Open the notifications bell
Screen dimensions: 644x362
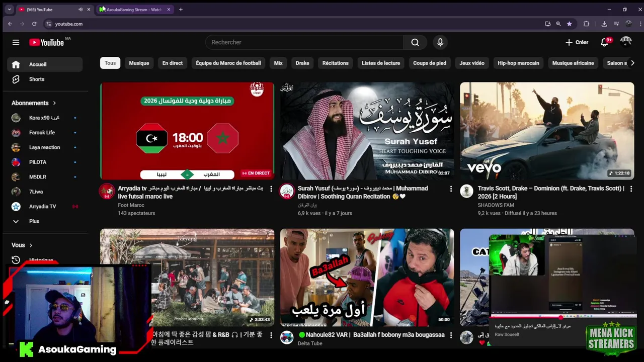605,43
